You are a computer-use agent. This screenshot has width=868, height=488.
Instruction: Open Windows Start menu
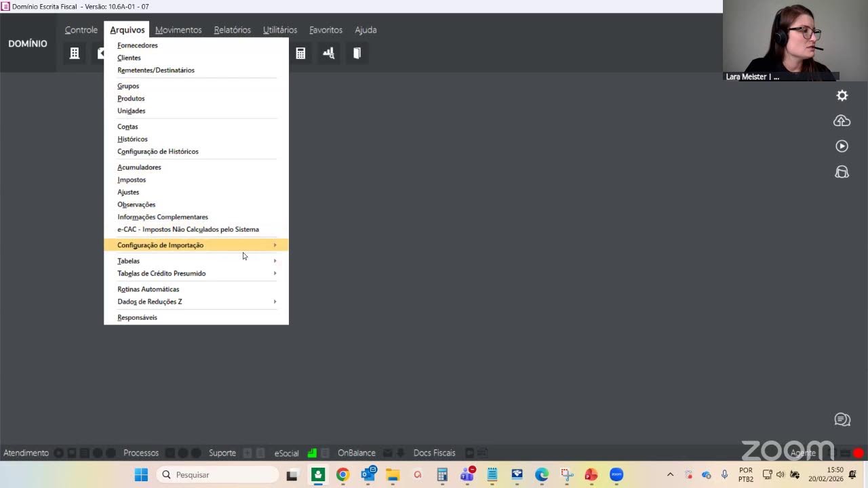coord(141,474)
